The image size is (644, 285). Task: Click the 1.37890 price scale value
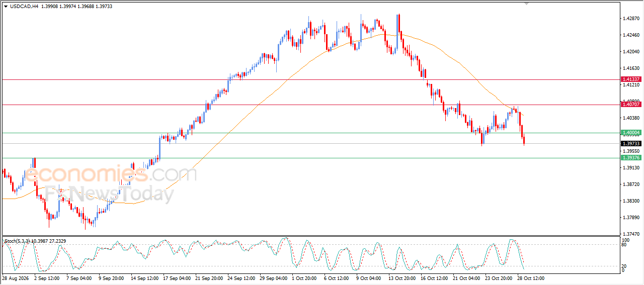coord(631,218)
